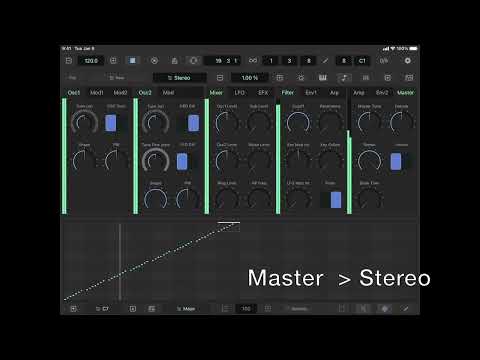The height and width of the screenshot is (360, 480).
Task: Toggle the Filter Poles blue switch
Action: 336,200
